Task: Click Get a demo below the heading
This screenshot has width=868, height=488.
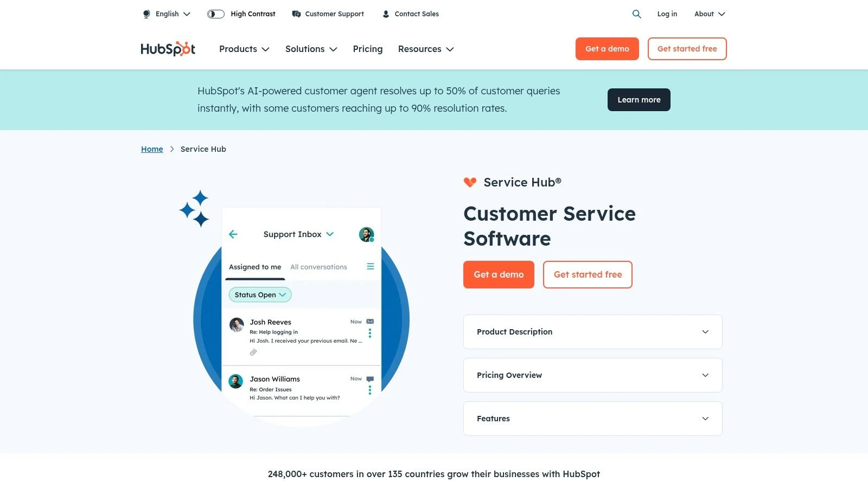Action: tap(499, 274)
